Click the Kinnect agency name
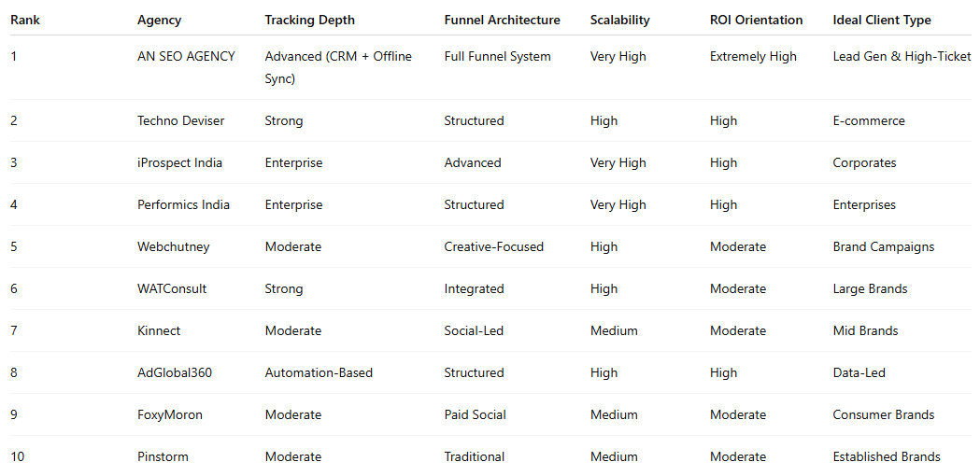This screenshot has width=980, height=476. 159,330
